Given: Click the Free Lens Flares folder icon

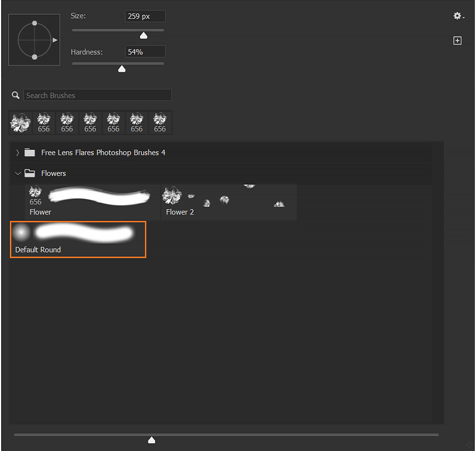Looking at the screenshot, I should point(30,153).
